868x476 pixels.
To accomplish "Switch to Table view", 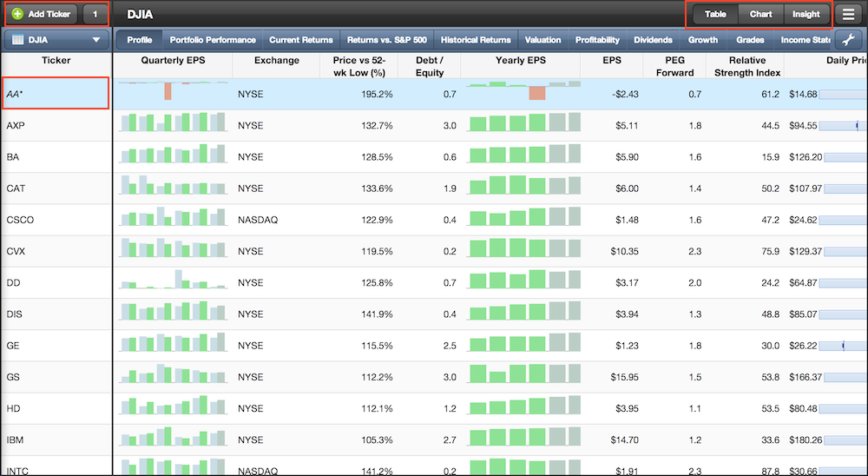I will 715,15.
